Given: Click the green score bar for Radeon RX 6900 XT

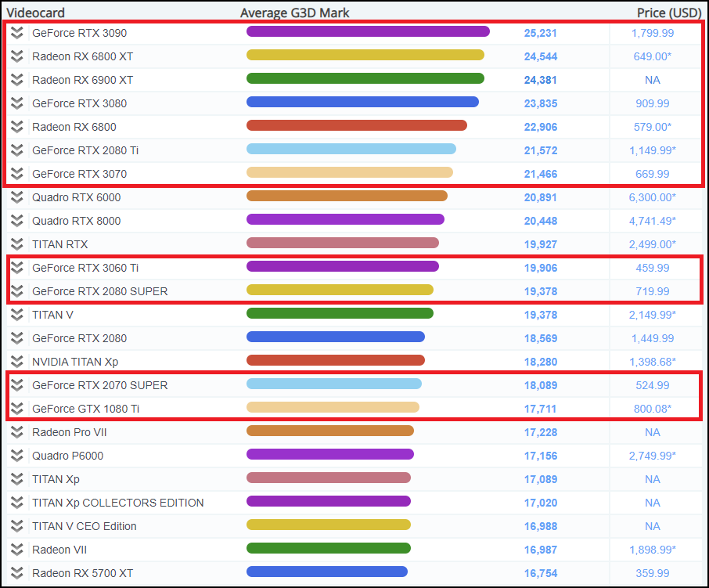Looking at the screenshot, I should (x=365, y=78).
